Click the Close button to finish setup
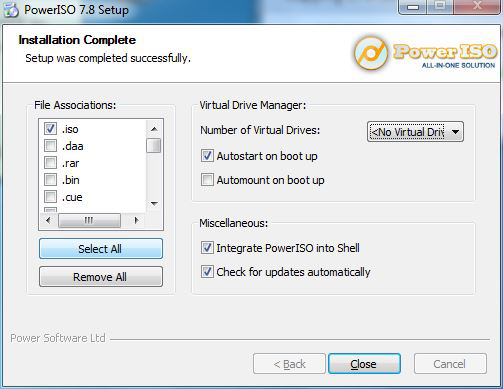This screenshot has height=389, width=503. pos(364,364)
